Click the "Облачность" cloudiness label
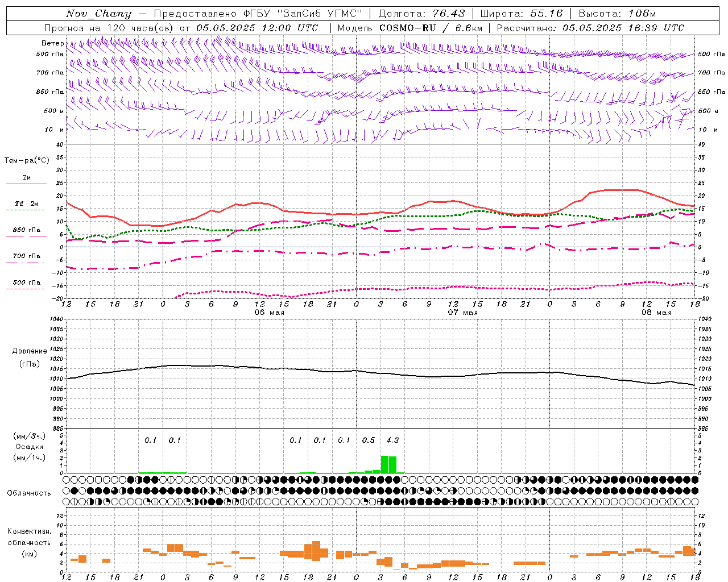Screen dimensions: 728x582 click(x=29, y=493)
